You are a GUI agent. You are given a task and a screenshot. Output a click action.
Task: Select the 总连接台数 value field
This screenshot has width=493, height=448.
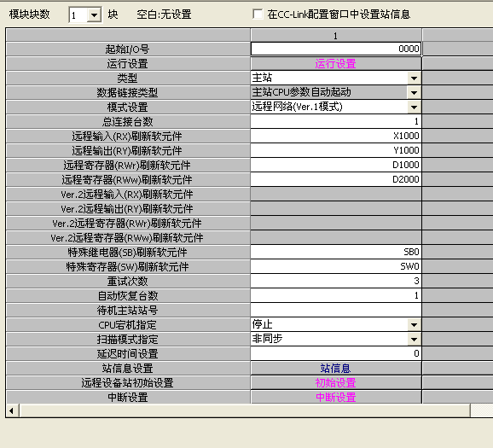coord(336,121)
